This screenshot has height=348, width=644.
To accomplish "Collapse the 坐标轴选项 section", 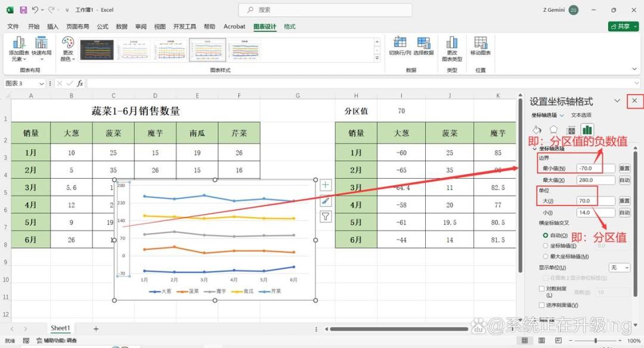I will 534,148.
